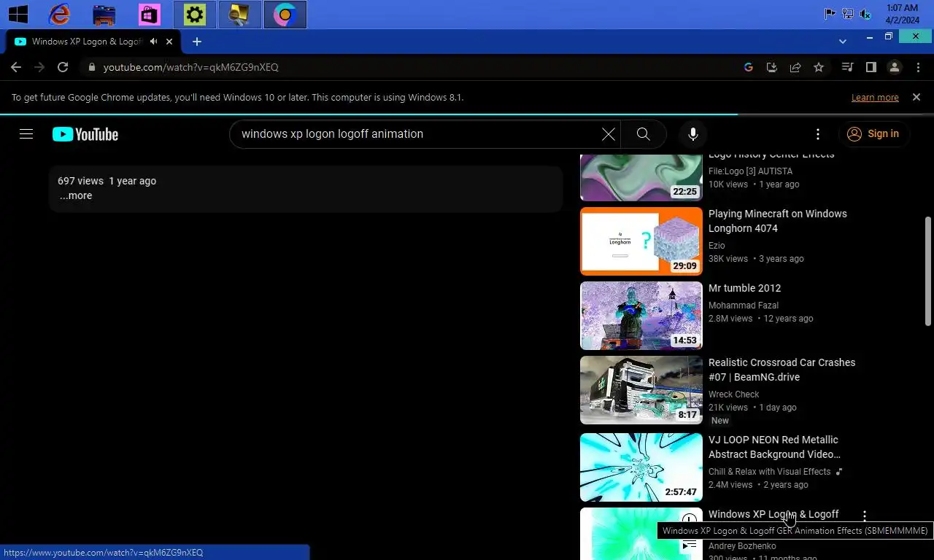The image size is (934, 560).
Task: Launch Internet Explorer from the taskbar
Action: coord(59,14)
